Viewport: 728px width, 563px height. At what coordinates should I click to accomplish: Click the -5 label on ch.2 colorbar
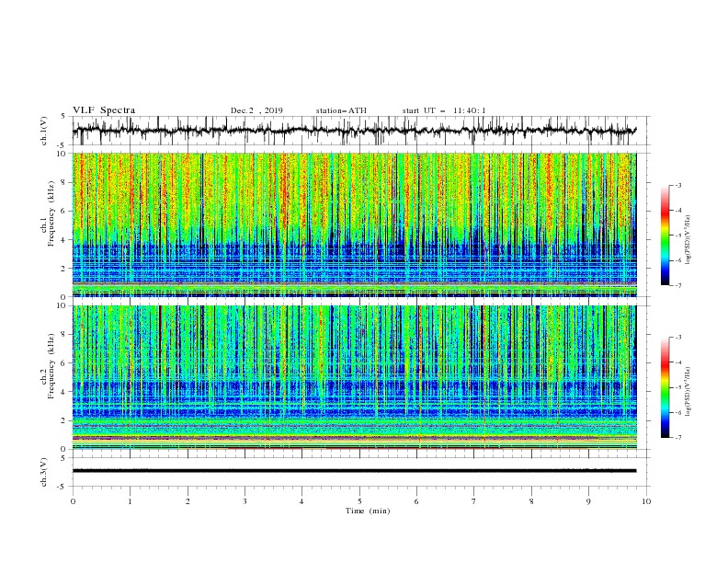(678, 387)
